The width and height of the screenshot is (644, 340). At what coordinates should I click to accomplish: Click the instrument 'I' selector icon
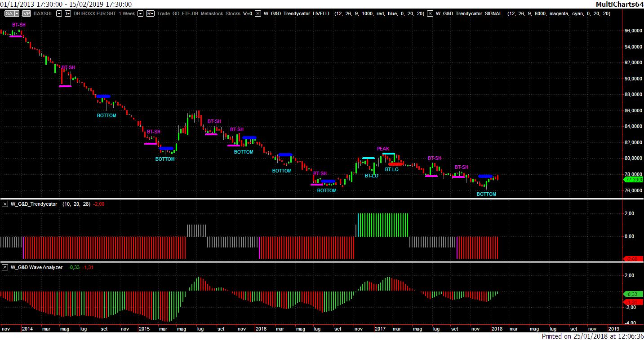[x=68, y=13]
